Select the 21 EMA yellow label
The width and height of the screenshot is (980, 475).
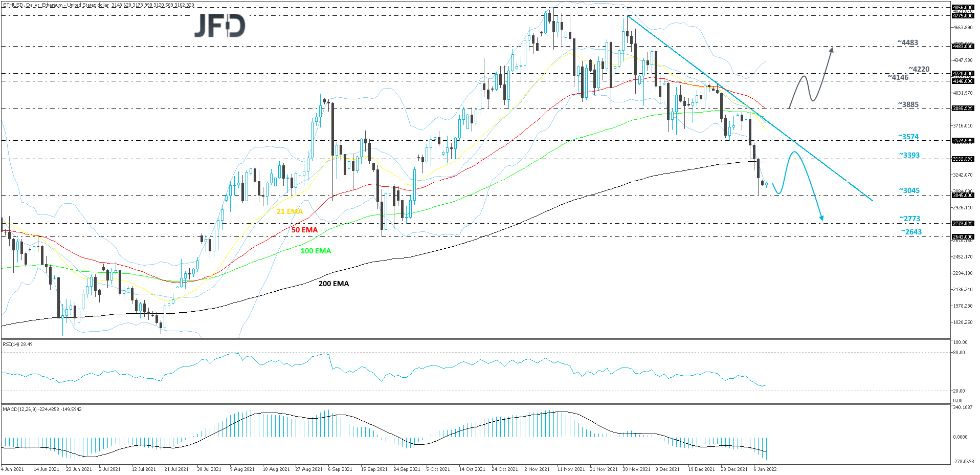click(289, 211)
